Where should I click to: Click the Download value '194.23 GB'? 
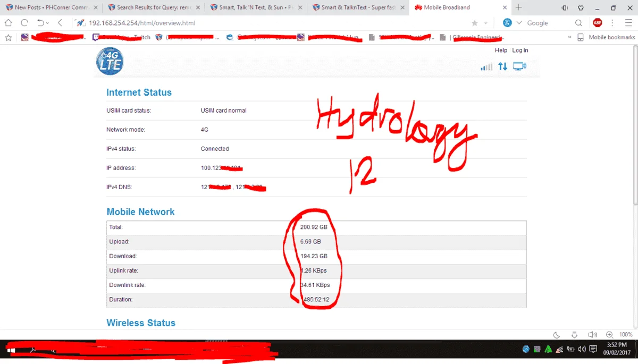pyautogui.click(x=314, y=256)
